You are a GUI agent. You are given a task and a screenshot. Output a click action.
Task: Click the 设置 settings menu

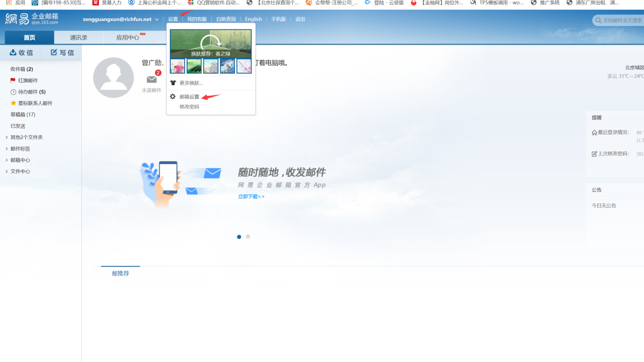click(173, 19)
